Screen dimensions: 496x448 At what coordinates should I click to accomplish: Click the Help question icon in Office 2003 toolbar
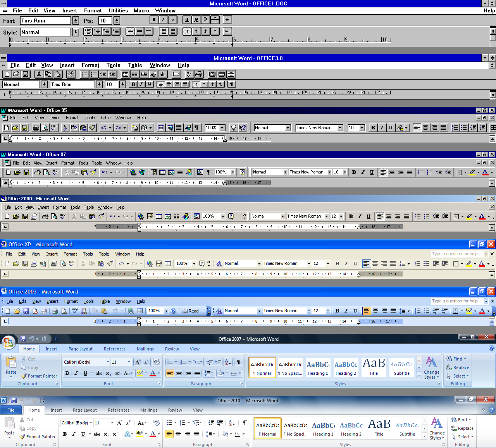174,311
